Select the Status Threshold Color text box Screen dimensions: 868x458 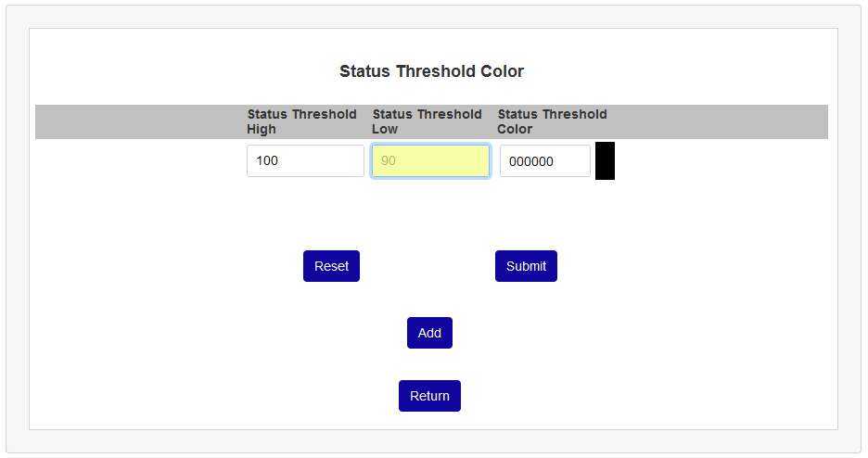[544, 160]
